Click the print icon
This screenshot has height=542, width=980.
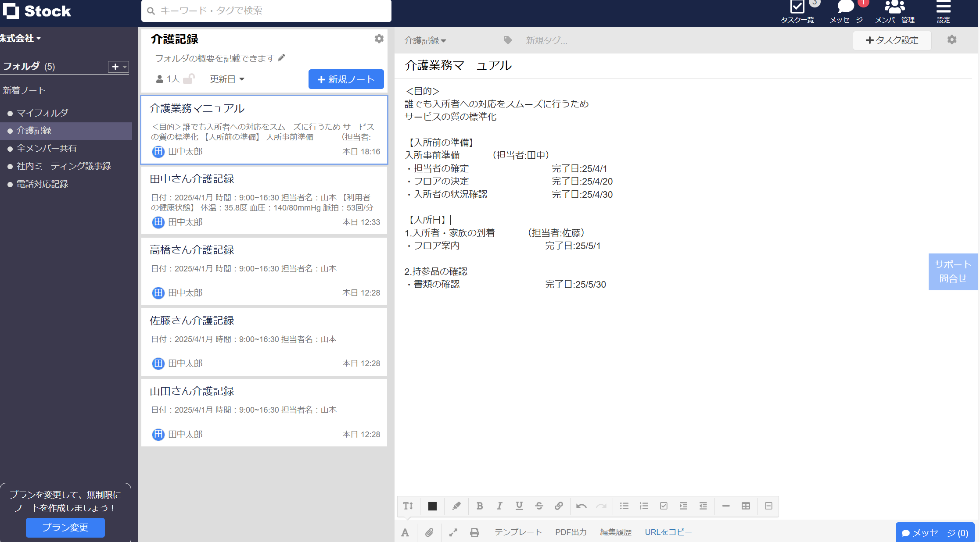click(x=474, y=532)
